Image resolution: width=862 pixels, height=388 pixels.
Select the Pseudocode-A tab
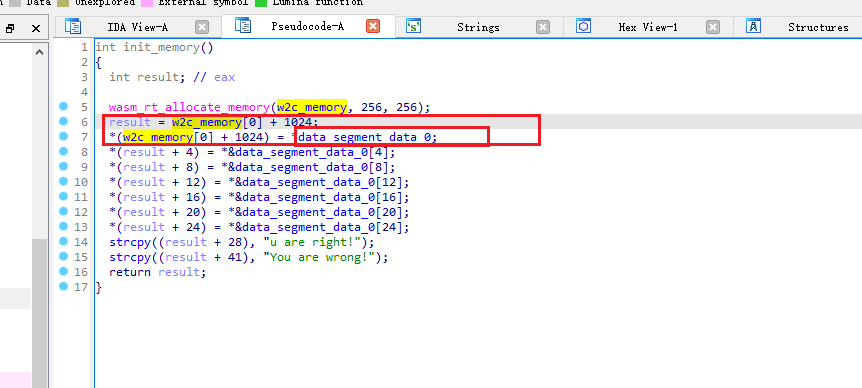[307, 26]
